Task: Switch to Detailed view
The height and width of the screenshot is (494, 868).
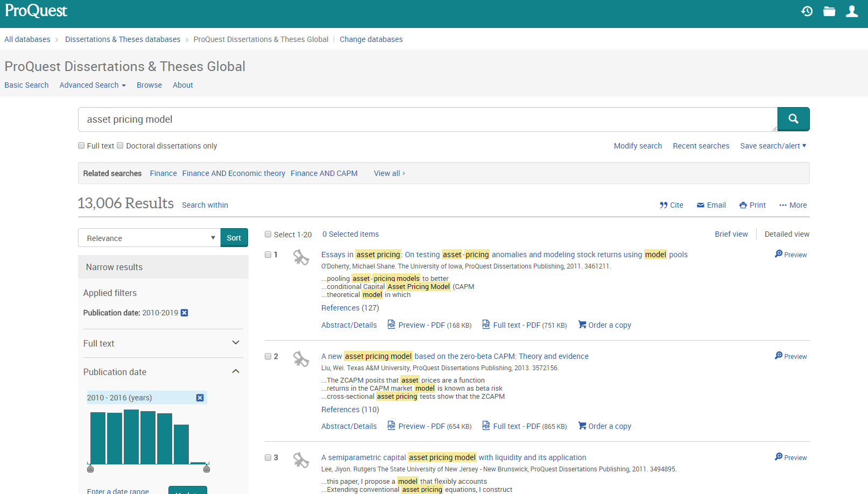Action: tap(787, 234)
